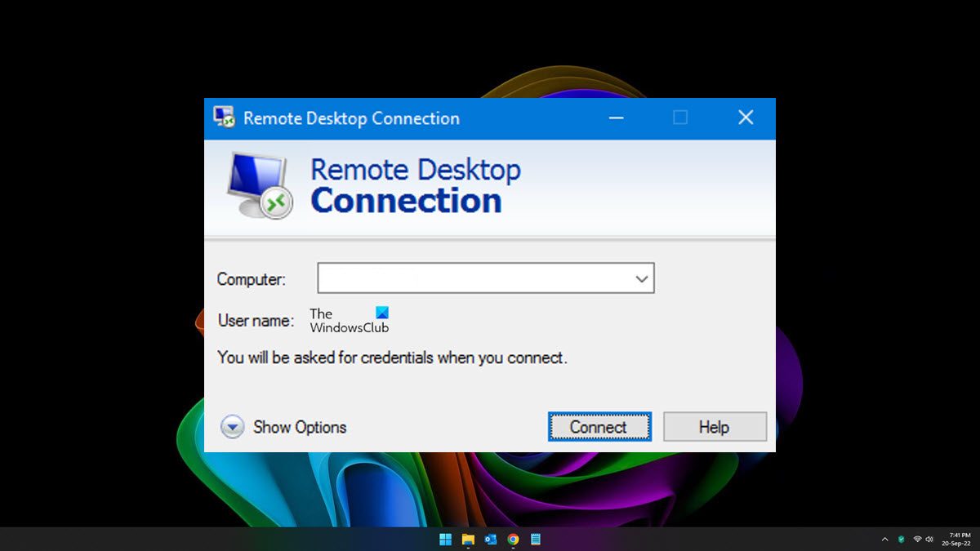Click the Remote Desktop monitor logo

pyautogui.click(x=258, y=185)
